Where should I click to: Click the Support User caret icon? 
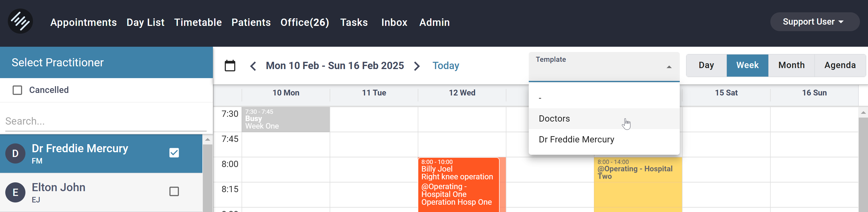[x=841, y=22]
